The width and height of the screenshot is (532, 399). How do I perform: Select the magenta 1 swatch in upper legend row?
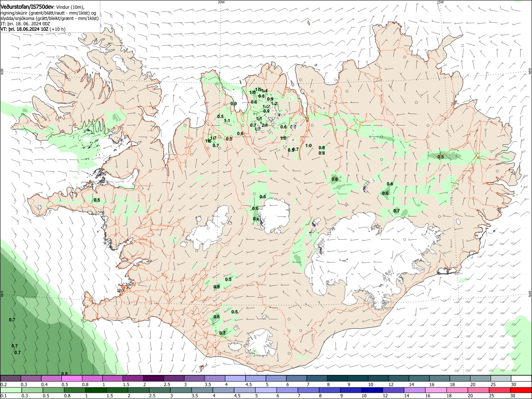point(112,379)
